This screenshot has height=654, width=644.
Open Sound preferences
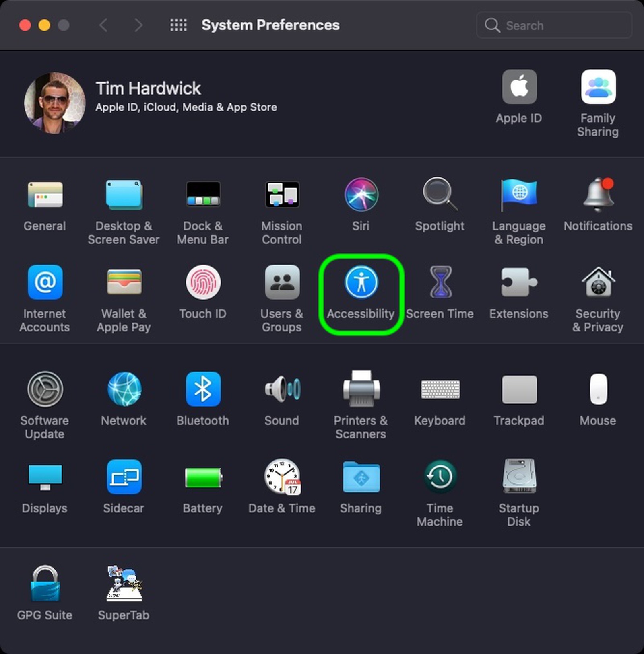[x=282, y=389]
